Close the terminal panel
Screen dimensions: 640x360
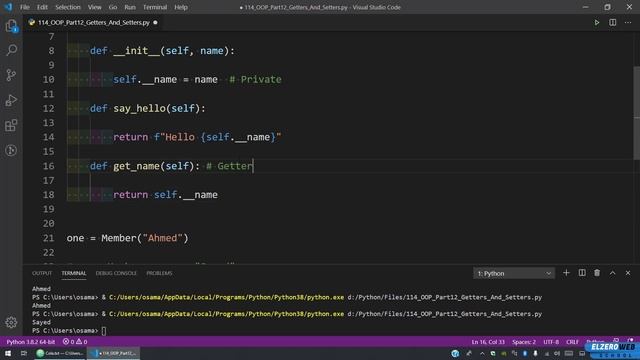(628, 273)
